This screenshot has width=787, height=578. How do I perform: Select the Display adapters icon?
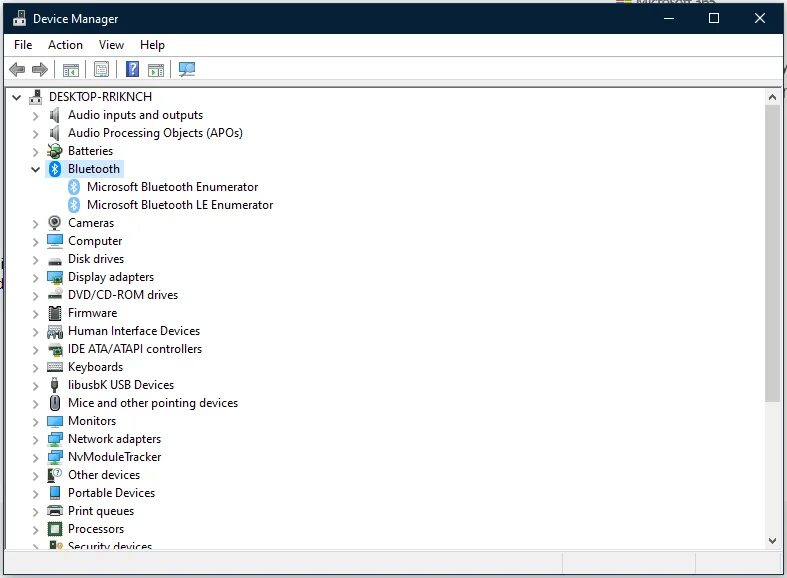[55, 277]
